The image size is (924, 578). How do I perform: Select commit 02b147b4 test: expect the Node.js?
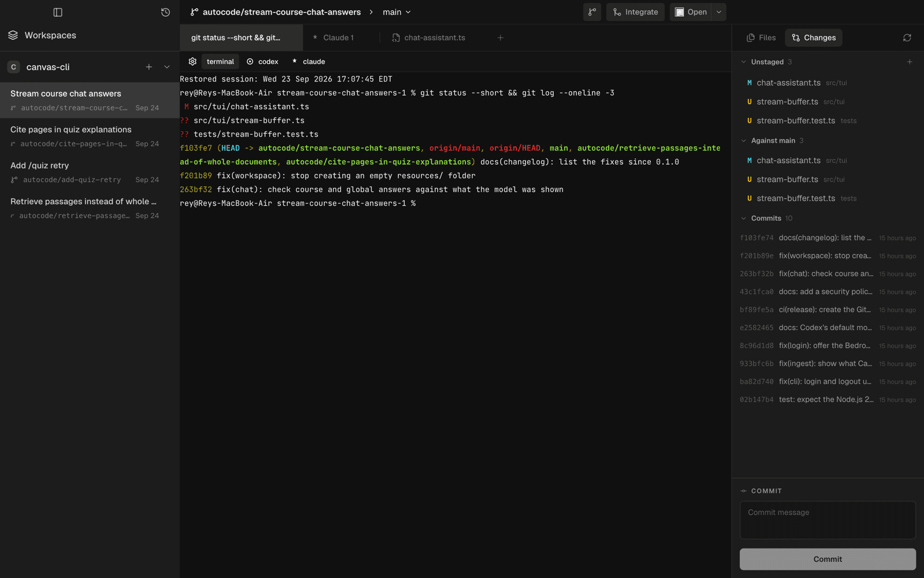click(x=828, y=399)
